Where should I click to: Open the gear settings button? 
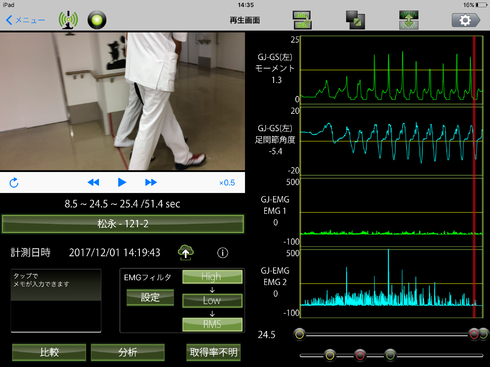(x=465, y=20)
